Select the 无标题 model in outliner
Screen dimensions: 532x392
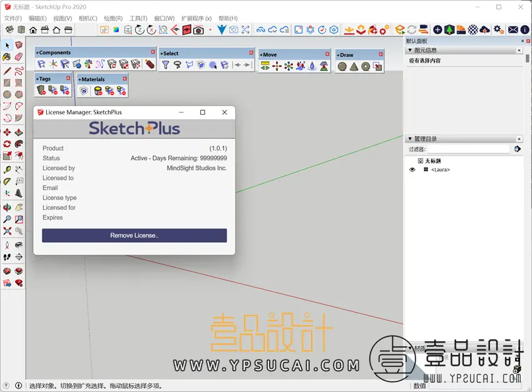tap(433, 161)
